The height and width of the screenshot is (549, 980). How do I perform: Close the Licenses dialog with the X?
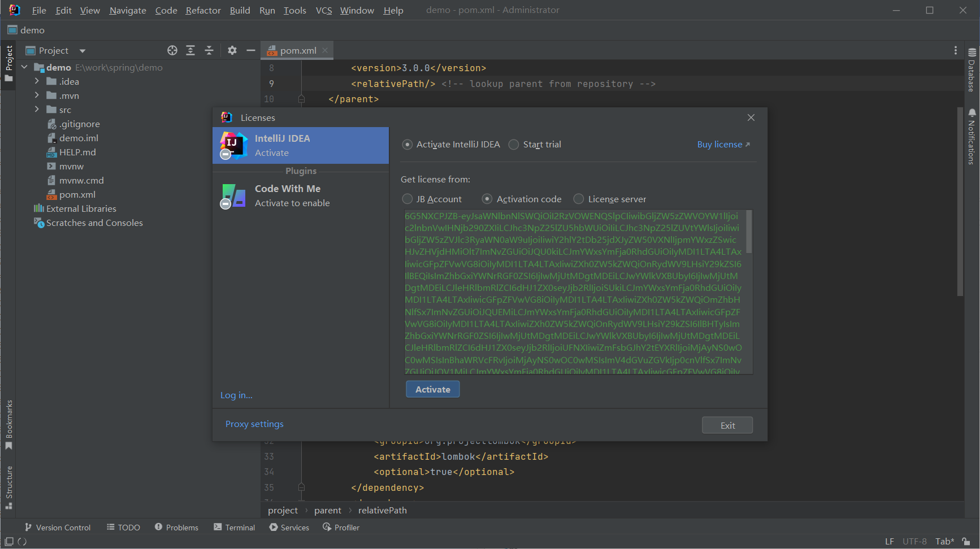tap(751, 117)
